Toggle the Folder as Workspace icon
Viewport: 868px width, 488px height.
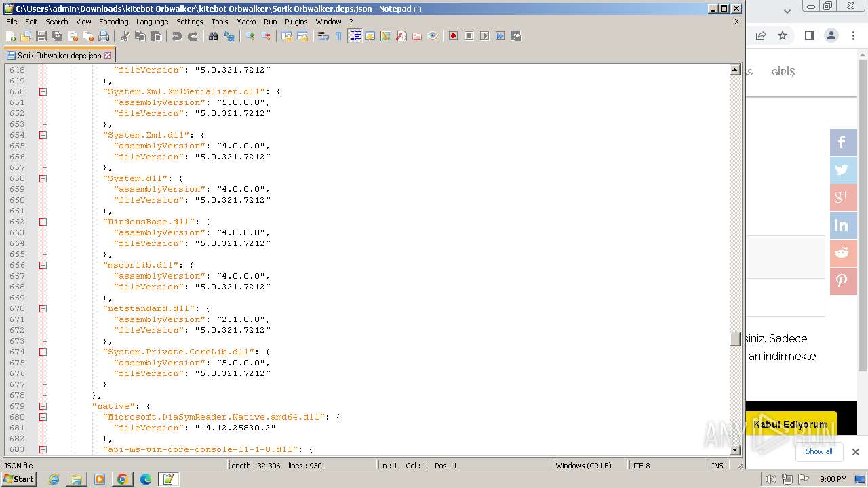coord(417,36)
